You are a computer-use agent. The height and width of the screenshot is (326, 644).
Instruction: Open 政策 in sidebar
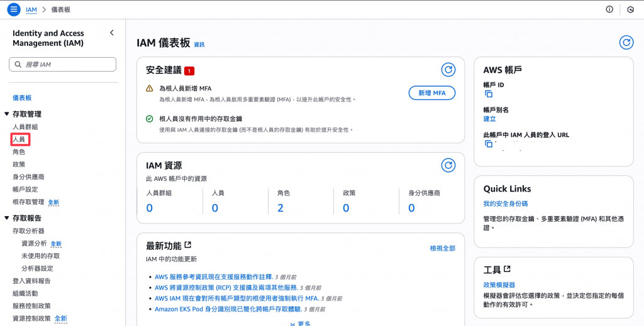(x=19, y=165)
